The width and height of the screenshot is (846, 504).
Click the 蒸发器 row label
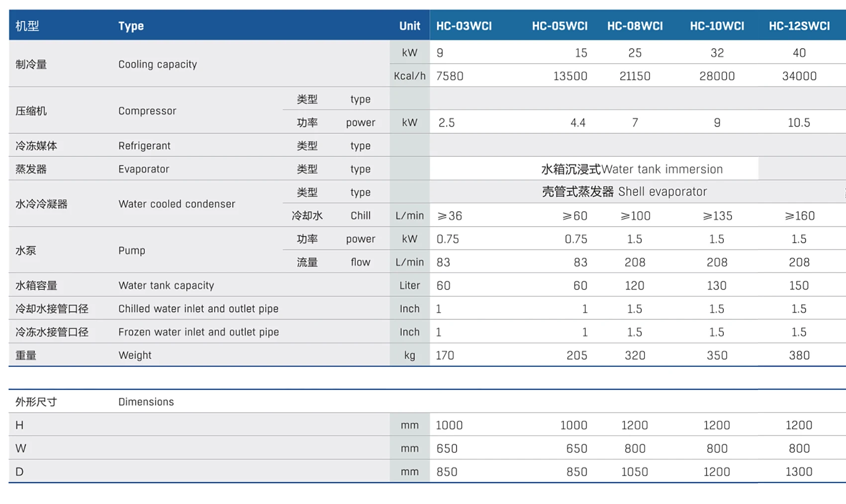pyautogui.click(x=31, y=169)
